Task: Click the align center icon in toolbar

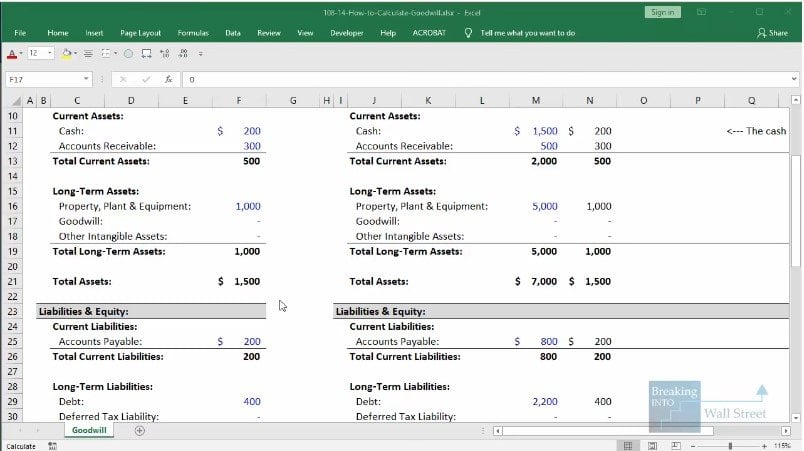Action: [87, 53]
